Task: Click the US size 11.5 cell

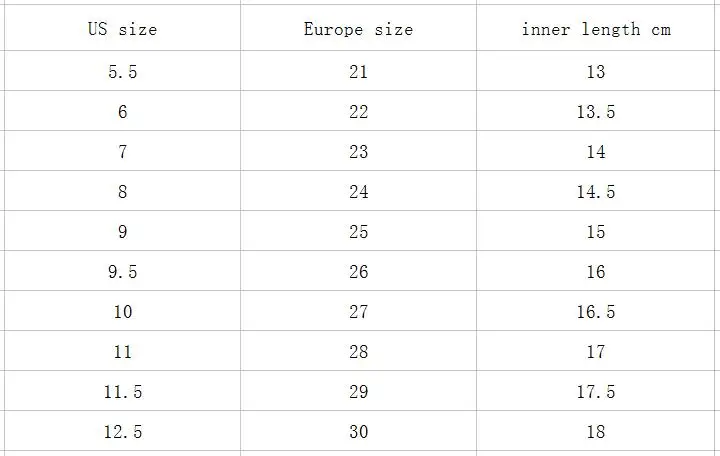Action: 123,391
